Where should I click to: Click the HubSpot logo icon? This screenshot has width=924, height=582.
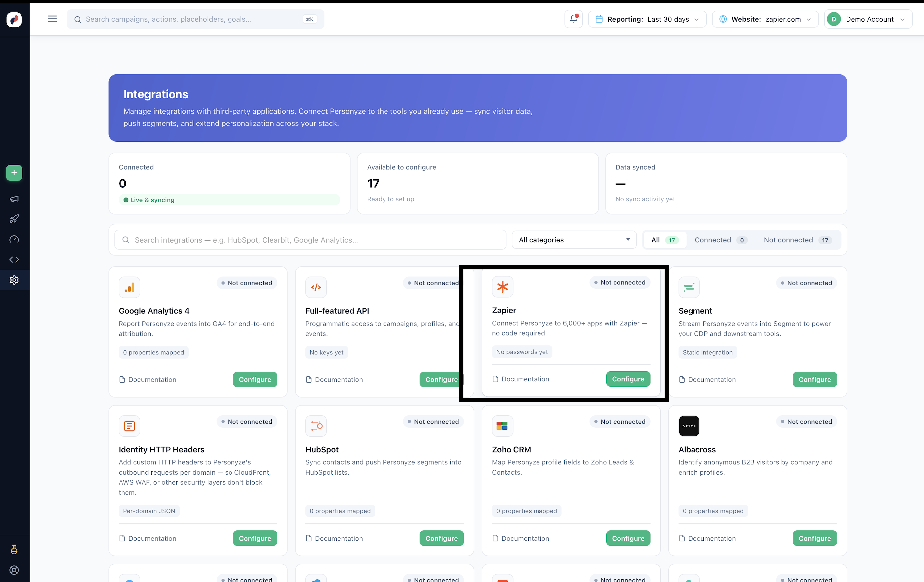click(316, 426)
